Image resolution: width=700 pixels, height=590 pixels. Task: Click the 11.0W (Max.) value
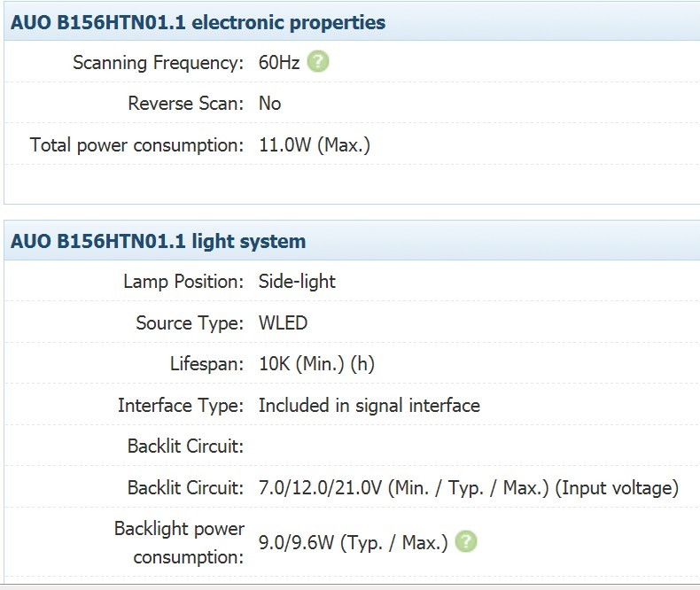click(x=315, y=145)
